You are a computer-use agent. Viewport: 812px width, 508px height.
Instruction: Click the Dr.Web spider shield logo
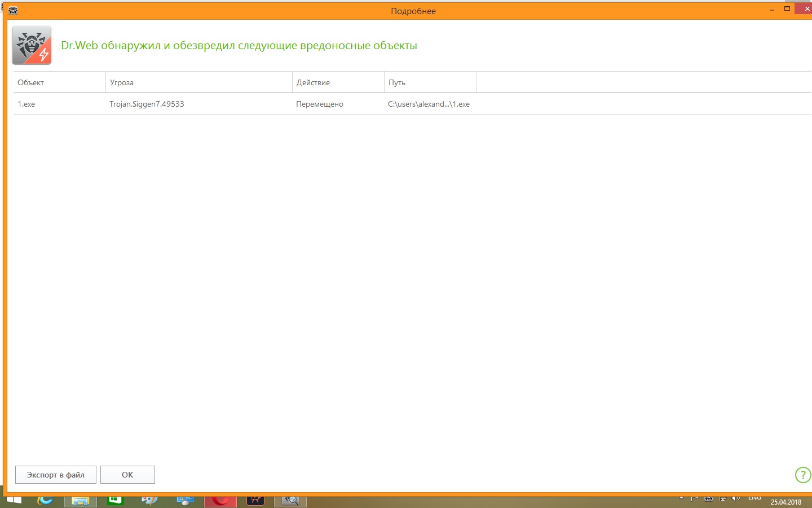(32, 45)
